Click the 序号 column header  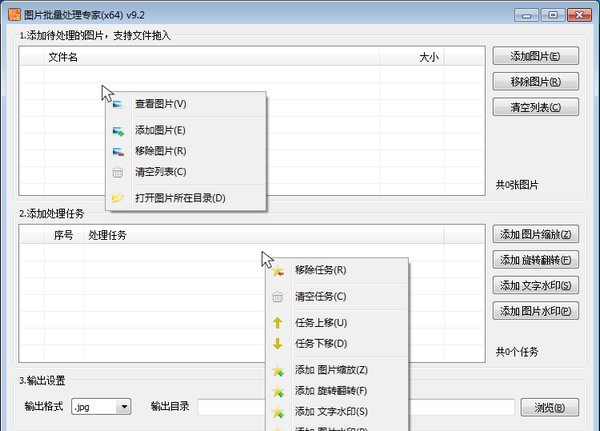click(x=64, y=235)
